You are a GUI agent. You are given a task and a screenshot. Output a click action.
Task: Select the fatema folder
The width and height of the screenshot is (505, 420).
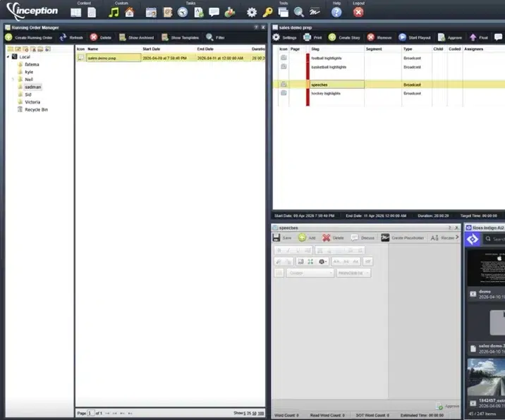coord(32,64)
